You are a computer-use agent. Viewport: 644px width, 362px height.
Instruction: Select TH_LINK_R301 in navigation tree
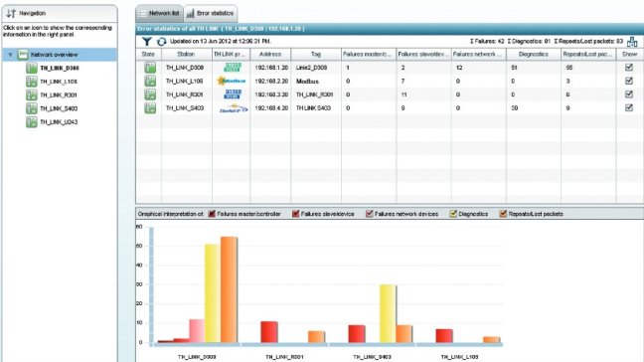coord(59,95)
